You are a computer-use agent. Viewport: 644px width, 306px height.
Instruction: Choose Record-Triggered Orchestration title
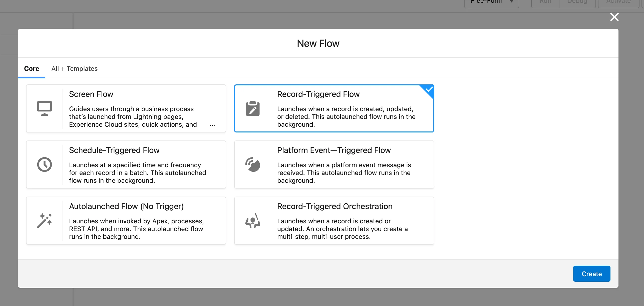point(335,206)
